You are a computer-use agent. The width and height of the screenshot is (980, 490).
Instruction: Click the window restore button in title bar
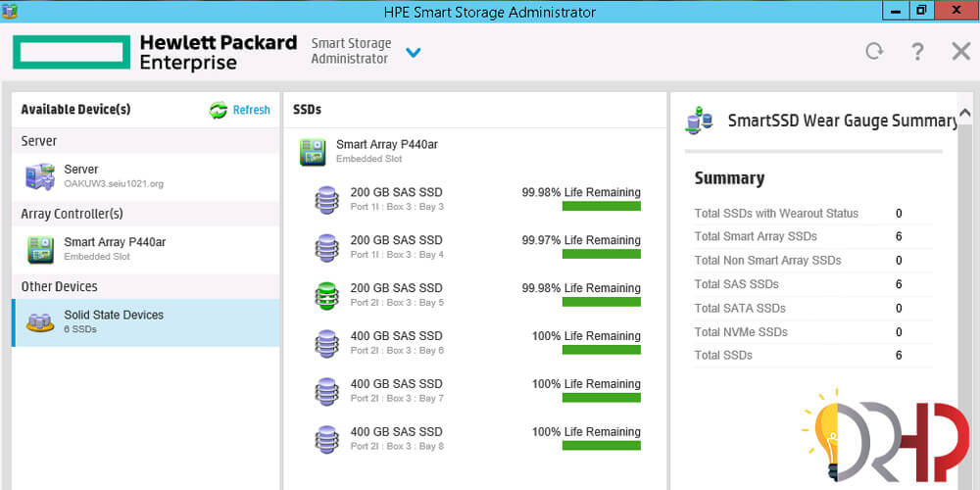[921, 11]
